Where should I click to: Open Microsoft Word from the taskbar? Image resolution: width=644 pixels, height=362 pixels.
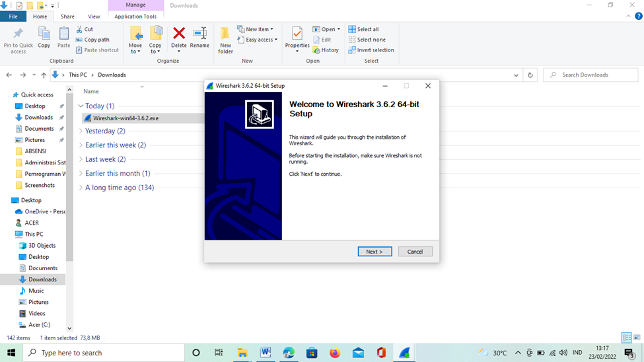pos(266,353)
